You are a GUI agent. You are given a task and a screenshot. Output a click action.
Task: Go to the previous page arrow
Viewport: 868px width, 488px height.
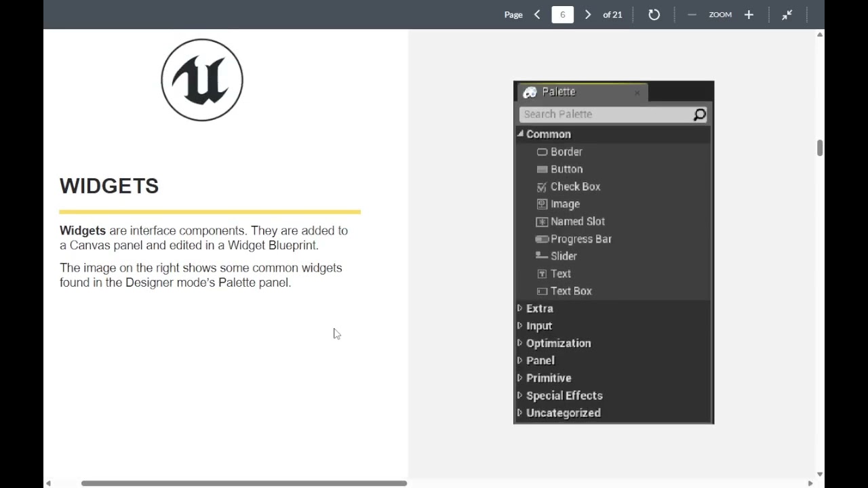tap(537, 14)
